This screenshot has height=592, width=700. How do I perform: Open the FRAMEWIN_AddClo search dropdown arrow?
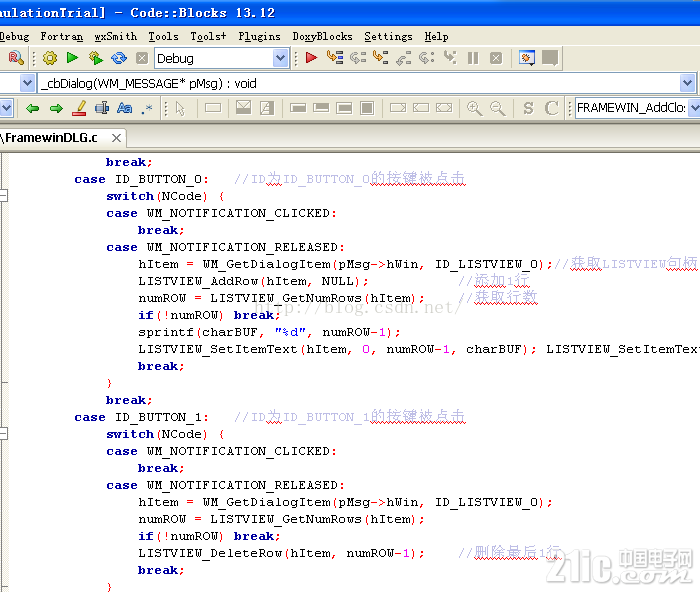tap(694, 108)
